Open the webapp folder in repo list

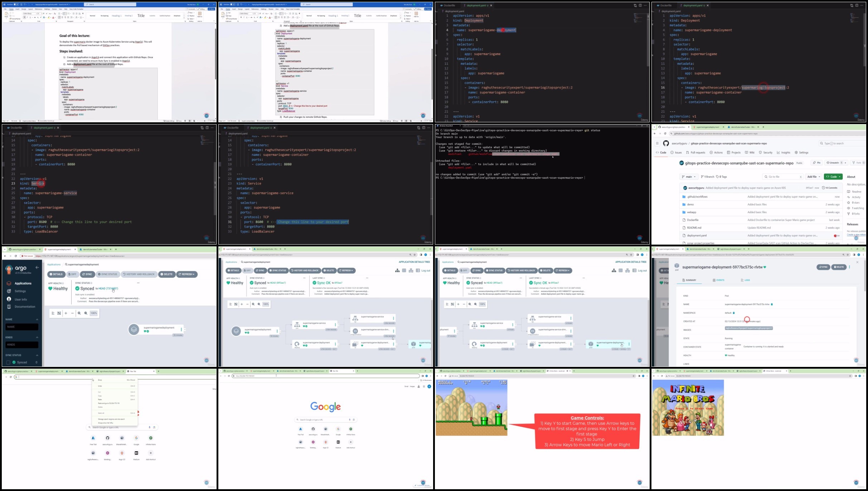pos(692,212)
